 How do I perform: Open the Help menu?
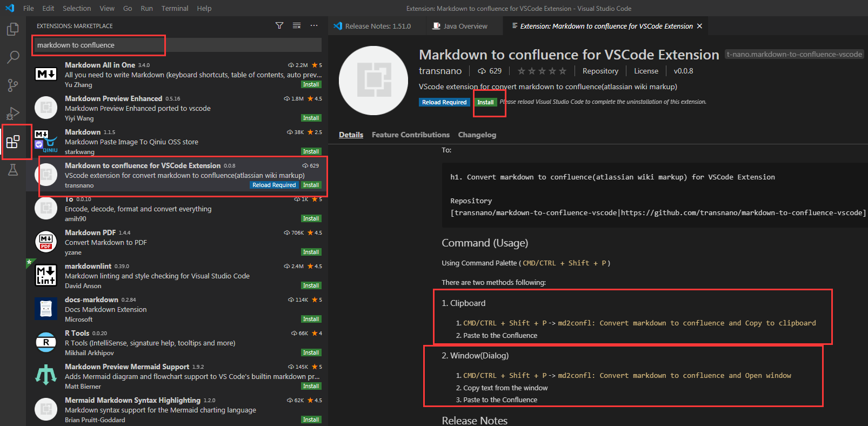click(204, 8)
